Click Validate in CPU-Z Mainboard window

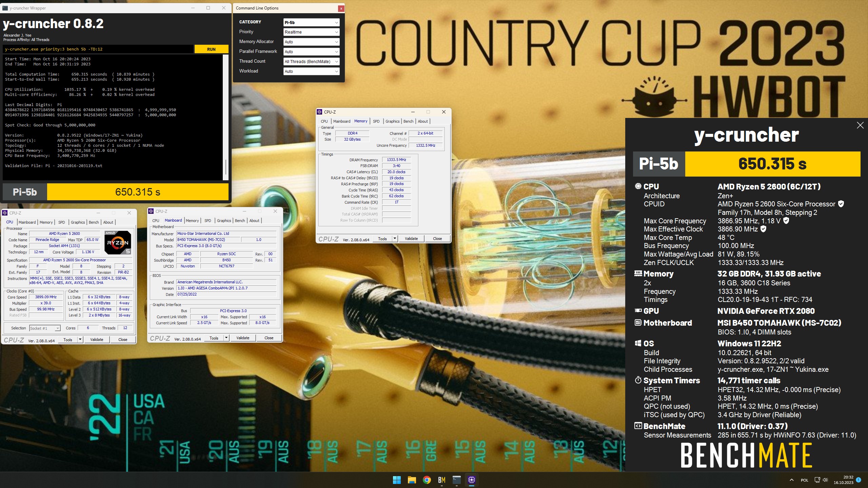pyautogui.click(x=243, y=338)
